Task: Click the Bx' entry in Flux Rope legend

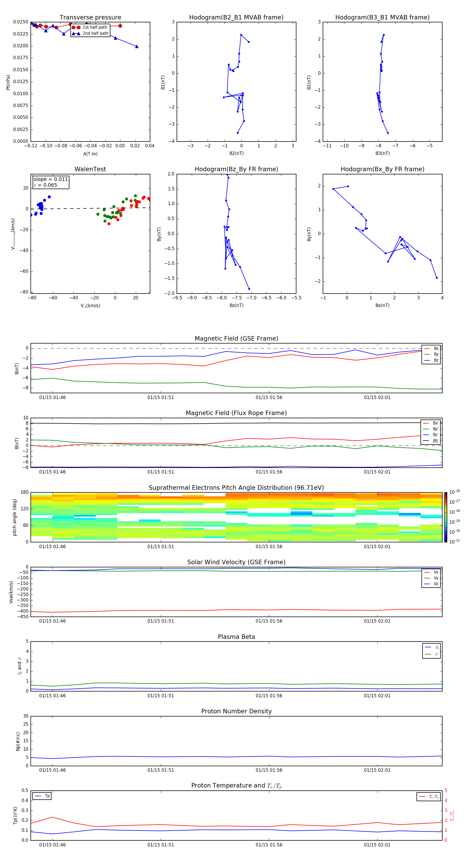Action: pos(431,423)
